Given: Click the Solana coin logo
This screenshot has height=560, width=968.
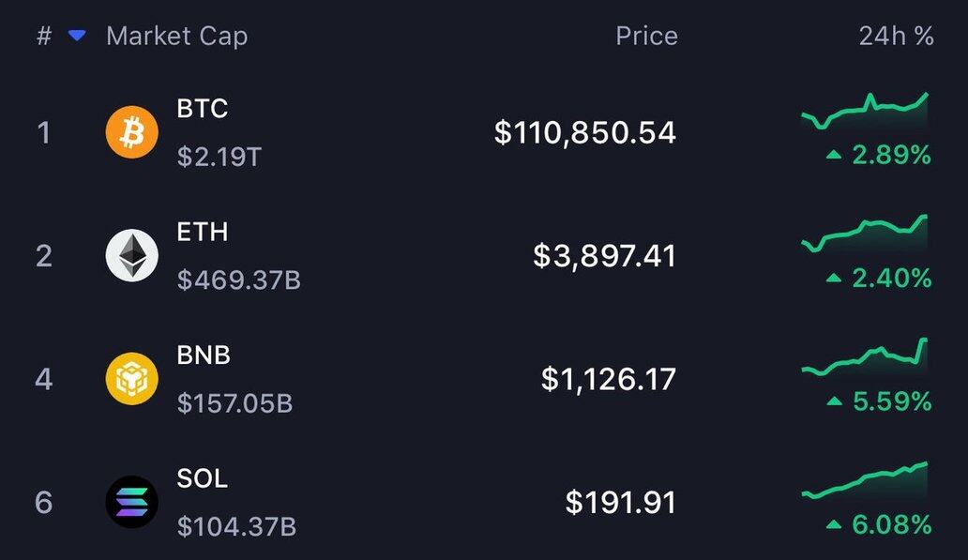Looking at the screenshot, I should (131, 503).
